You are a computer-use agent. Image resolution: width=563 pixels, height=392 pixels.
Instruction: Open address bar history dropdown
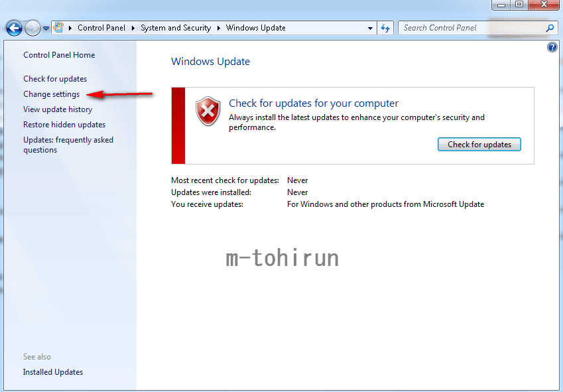370,28
